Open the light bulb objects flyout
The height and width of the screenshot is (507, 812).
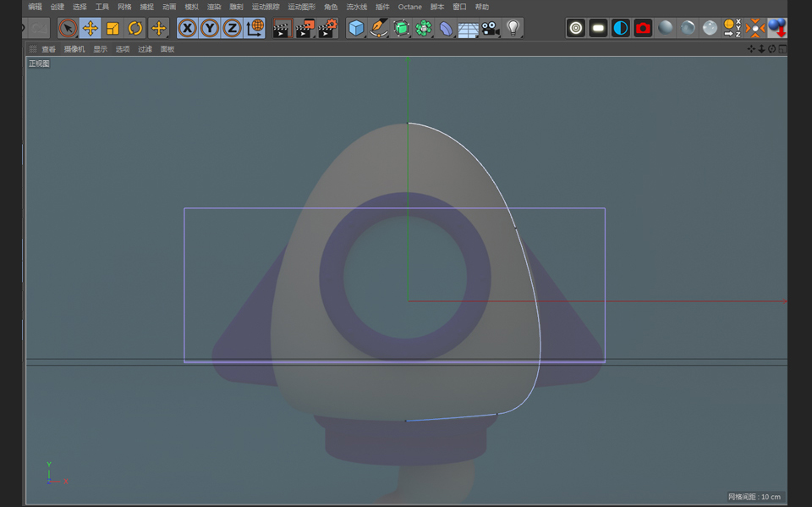click(513, 28)
